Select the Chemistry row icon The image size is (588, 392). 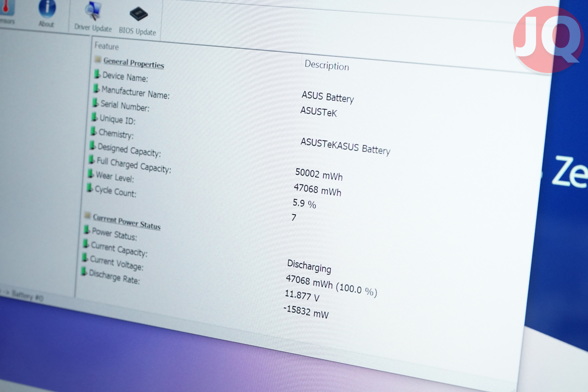click(93, 131)
